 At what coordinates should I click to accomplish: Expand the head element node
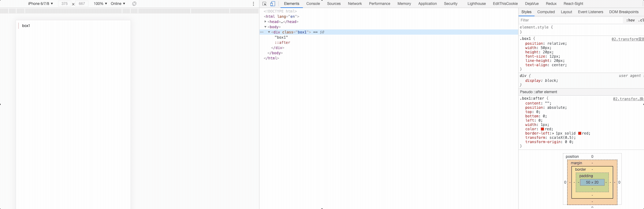(265, 22)
